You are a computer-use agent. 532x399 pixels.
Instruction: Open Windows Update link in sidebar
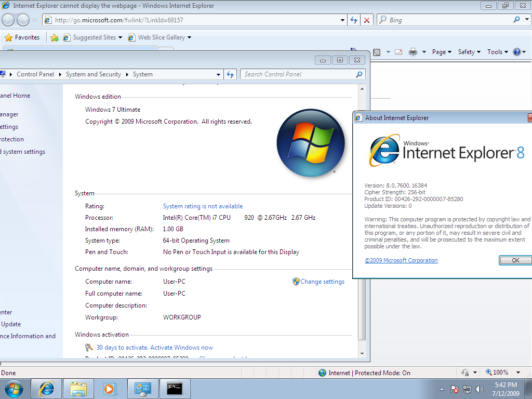click(10, 324)
